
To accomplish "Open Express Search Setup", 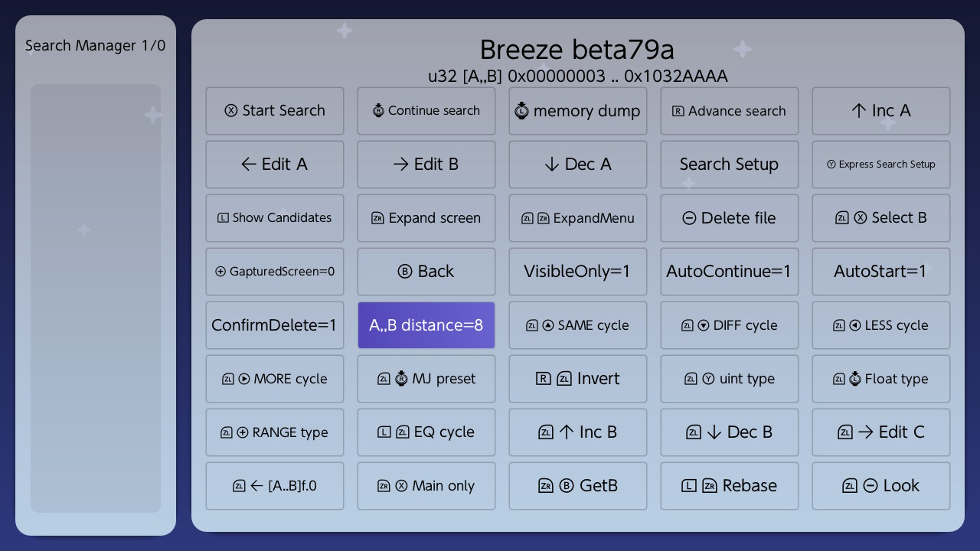I will click(881, 165).
